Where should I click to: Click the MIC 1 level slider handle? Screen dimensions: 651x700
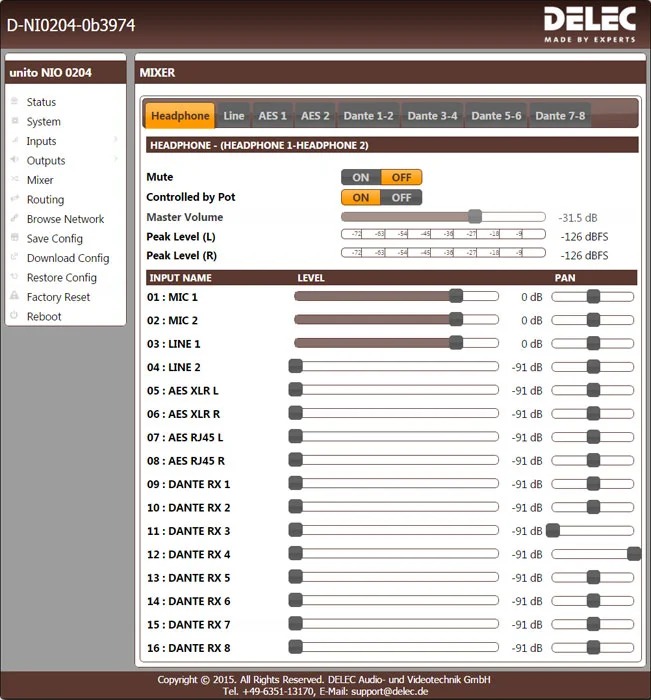pyautogui.click(x=456, y=296)
